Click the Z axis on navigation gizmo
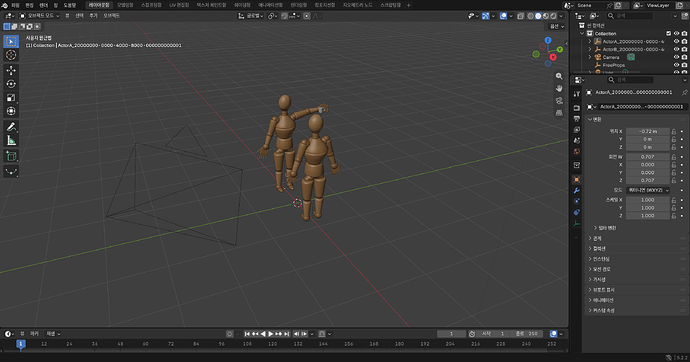The height and width of the screenshot is (362, 690). tap(548, 40)
